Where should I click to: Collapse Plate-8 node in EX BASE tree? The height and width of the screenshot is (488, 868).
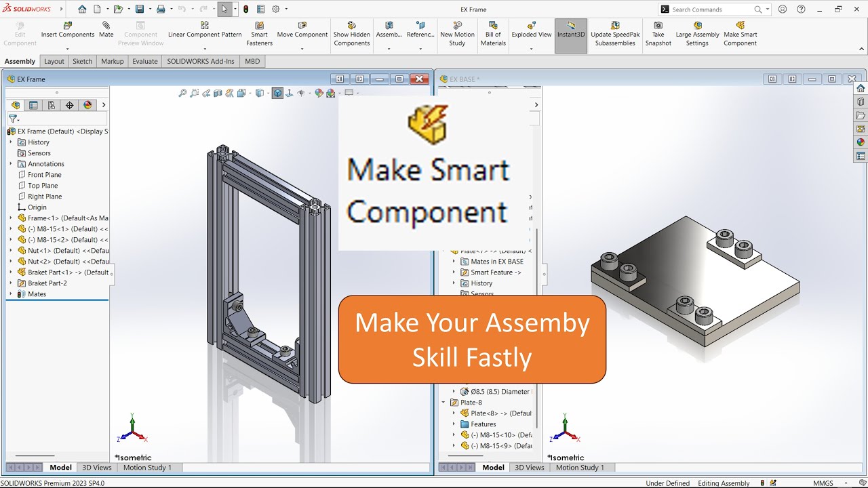444,403
